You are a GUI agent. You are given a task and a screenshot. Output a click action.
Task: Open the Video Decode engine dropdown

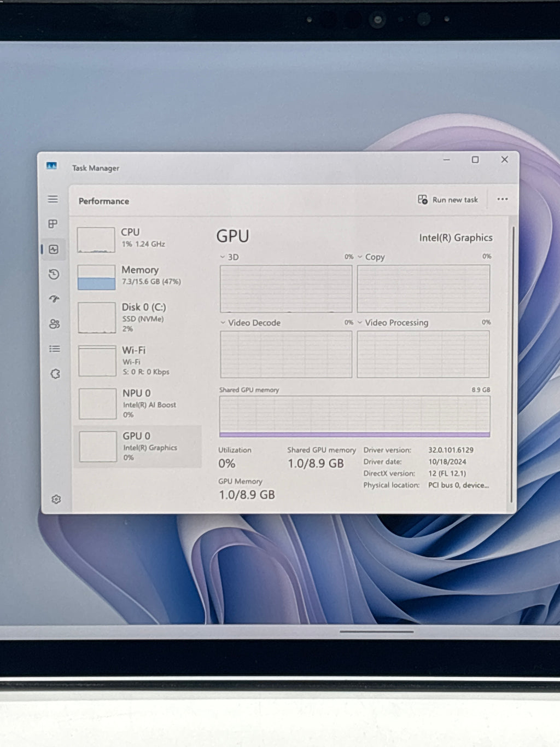click(x=223, y=323)
